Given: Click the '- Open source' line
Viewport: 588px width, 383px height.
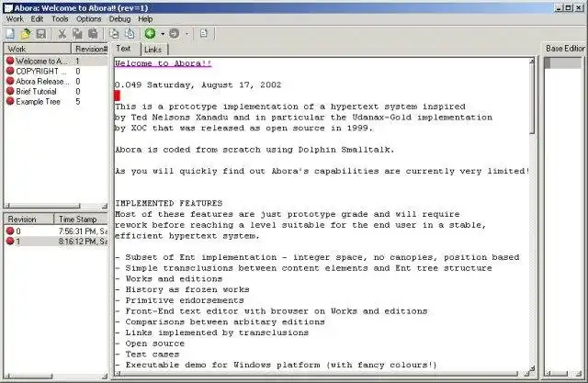Looking at the screenshot, I should [150, 344].
